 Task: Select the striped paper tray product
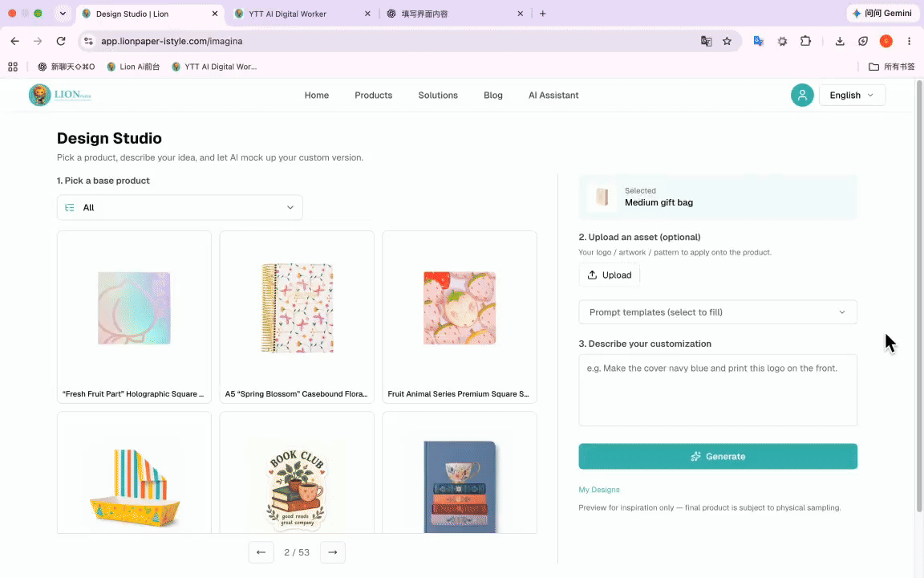pos(135,473)
